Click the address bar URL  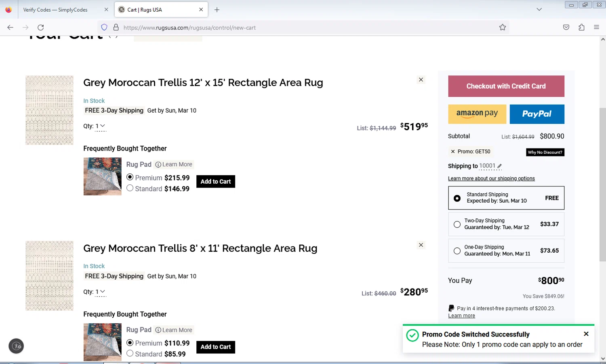(189, 27)
